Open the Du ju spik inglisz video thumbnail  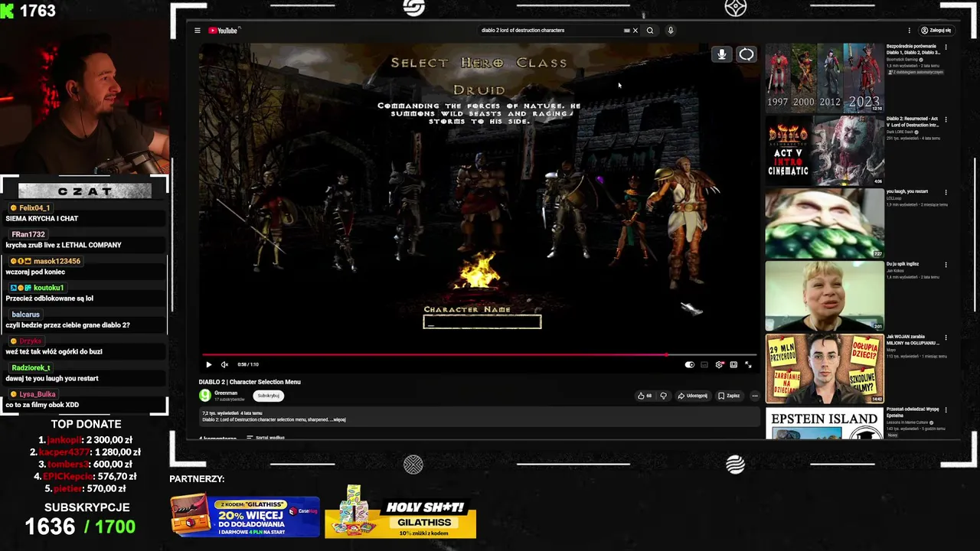pyautogui.click(x=825, y=296)
